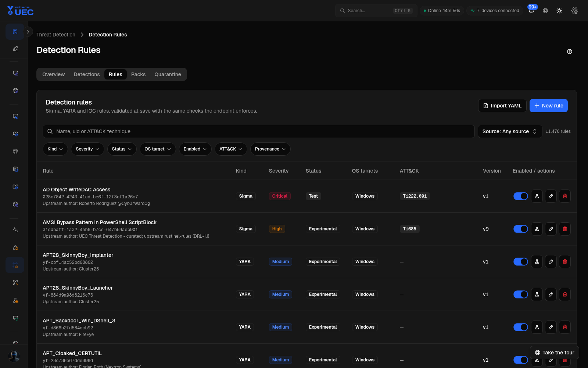Choose a source in Source: Any source selector

[x=510, y=131]
